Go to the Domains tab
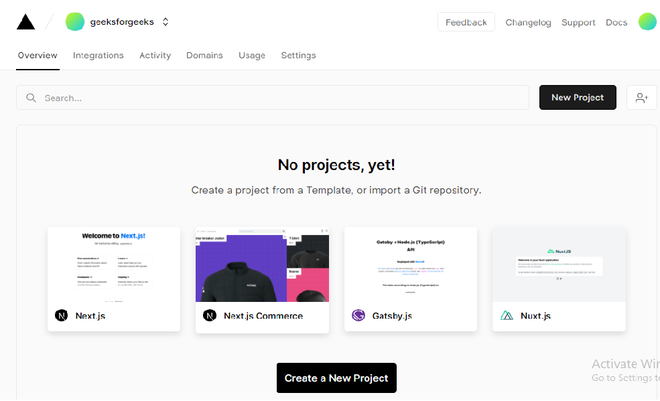The image size is (660, 401). pyautogui.click(x=205, y=55)
